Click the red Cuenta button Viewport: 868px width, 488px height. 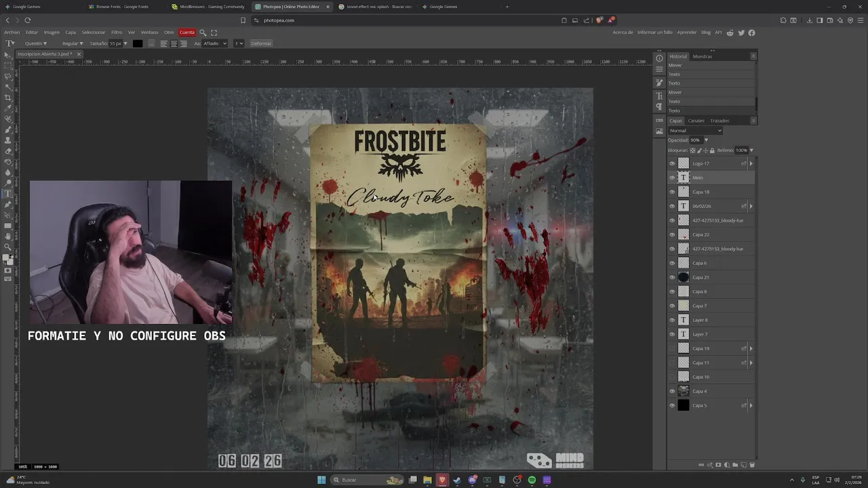(x=187, y=33)
